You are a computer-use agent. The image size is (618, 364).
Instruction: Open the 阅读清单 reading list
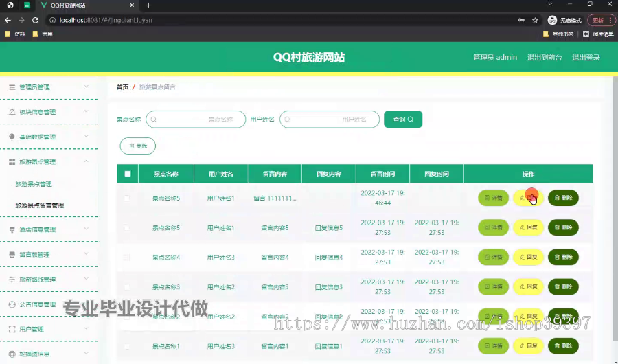(x=598, y=34)
